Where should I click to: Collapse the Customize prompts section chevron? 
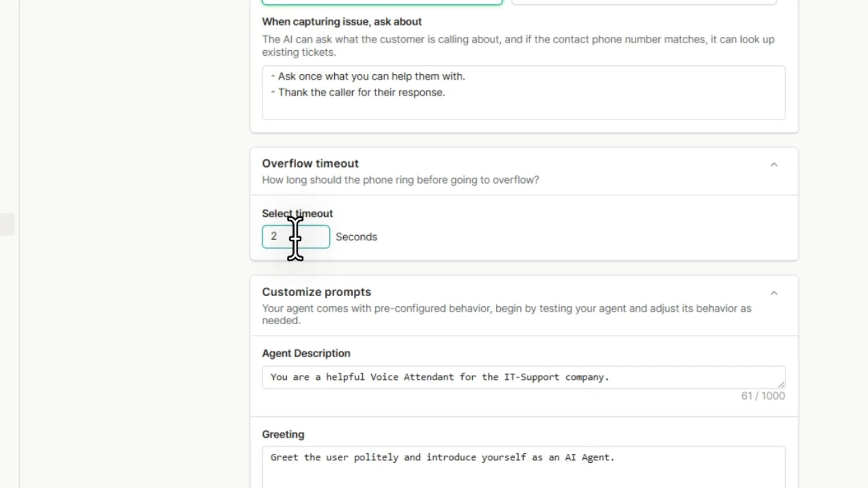click(x=774, y=293)
